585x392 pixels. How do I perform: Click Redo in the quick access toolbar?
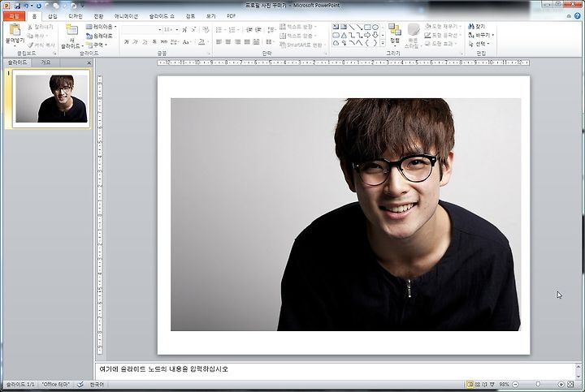[x=39, y=6]
